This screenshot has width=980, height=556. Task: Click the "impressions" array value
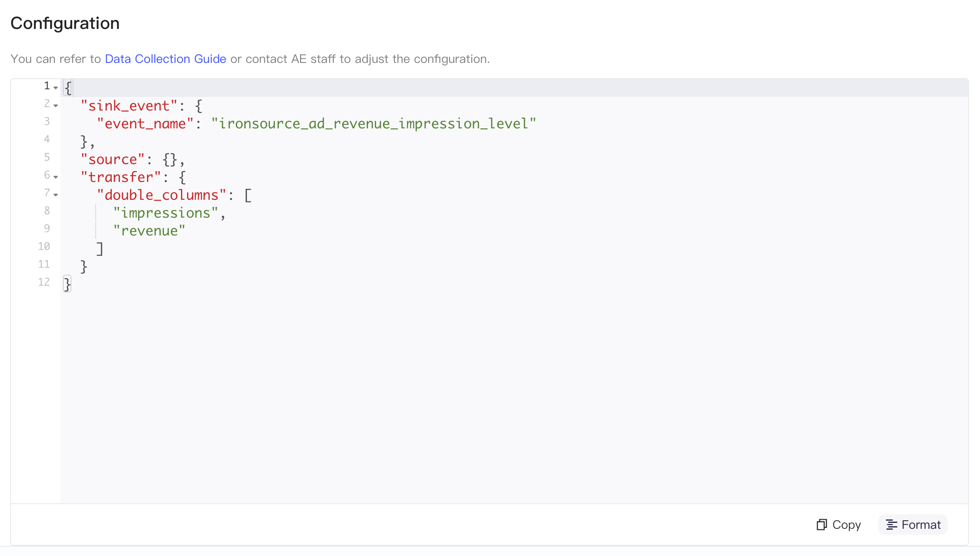click(x=166, y=213)
